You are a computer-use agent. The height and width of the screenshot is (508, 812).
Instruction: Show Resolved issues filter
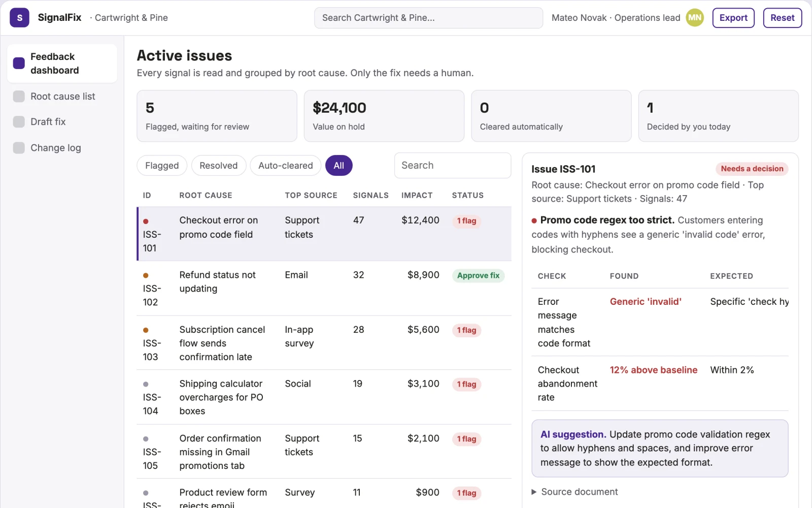(x=218, y=166)
